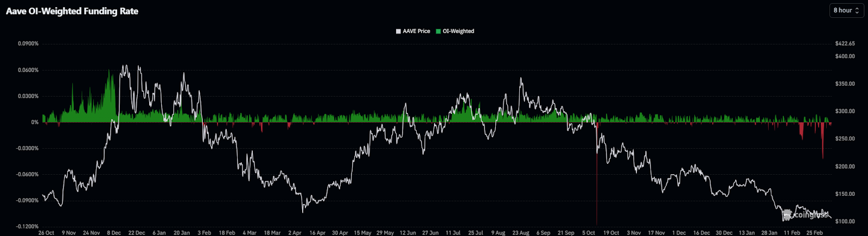Click the 25 Feb date label
Viewport: 868px width, 236px height.
[814, 233]
